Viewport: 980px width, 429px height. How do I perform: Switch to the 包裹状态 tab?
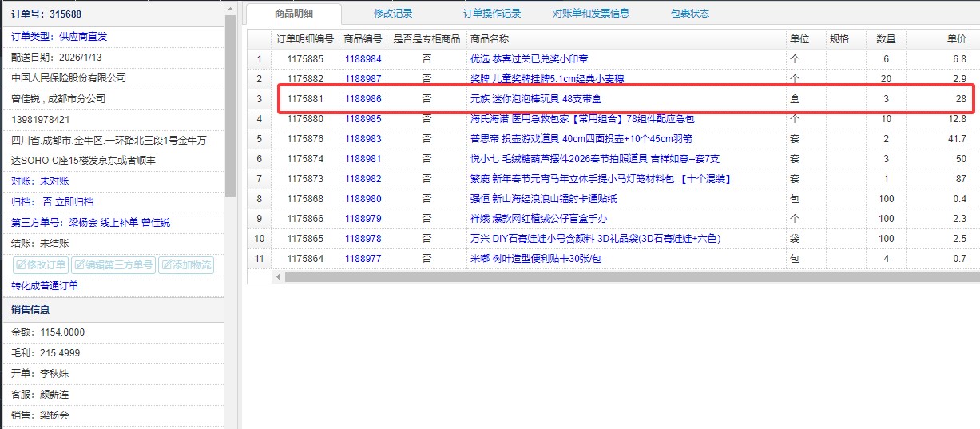coord(690,14)
